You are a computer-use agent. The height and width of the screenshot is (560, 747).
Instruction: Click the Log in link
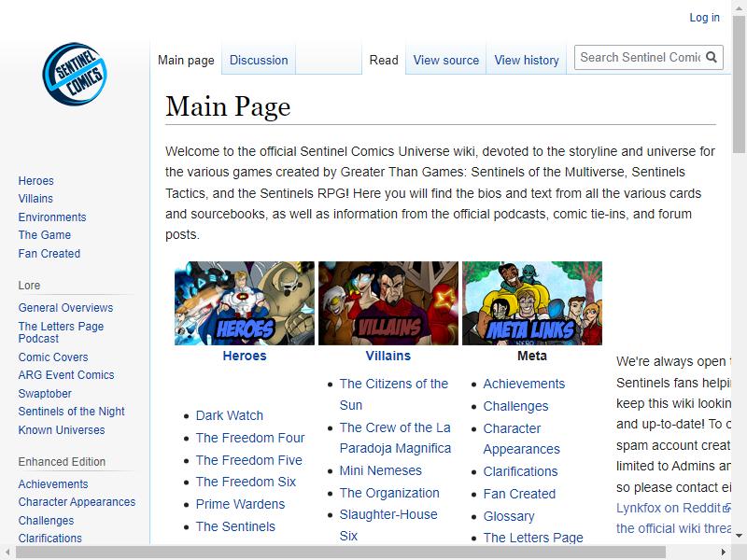click(705, 18)
